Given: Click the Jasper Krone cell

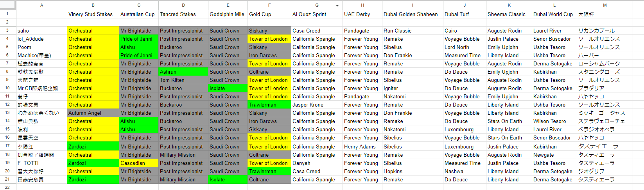Looking at the screenshot, I should coord(317,105).
